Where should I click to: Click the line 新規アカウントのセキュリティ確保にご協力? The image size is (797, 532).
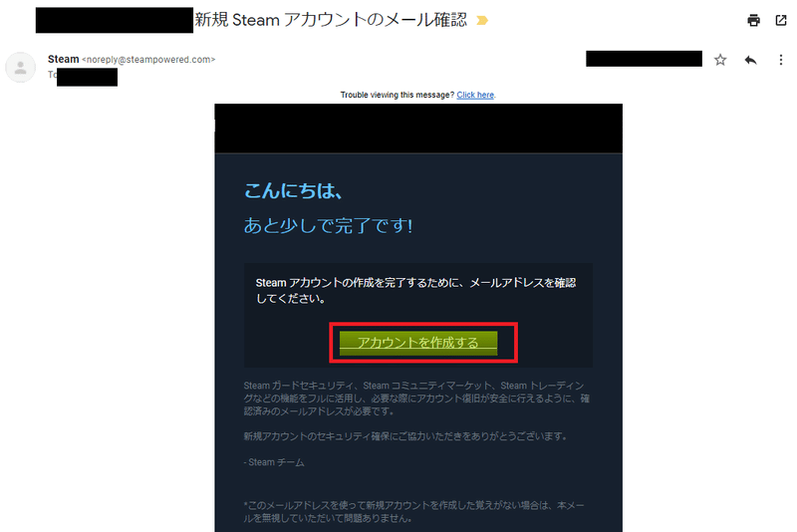tap(405, 436)
